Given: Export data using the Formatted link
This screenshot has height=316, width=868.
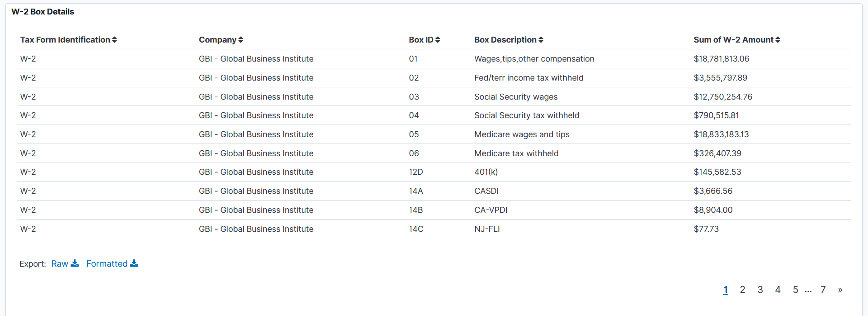Looking at the screenshot, I should pyautogui.click(x=107, y=263).
